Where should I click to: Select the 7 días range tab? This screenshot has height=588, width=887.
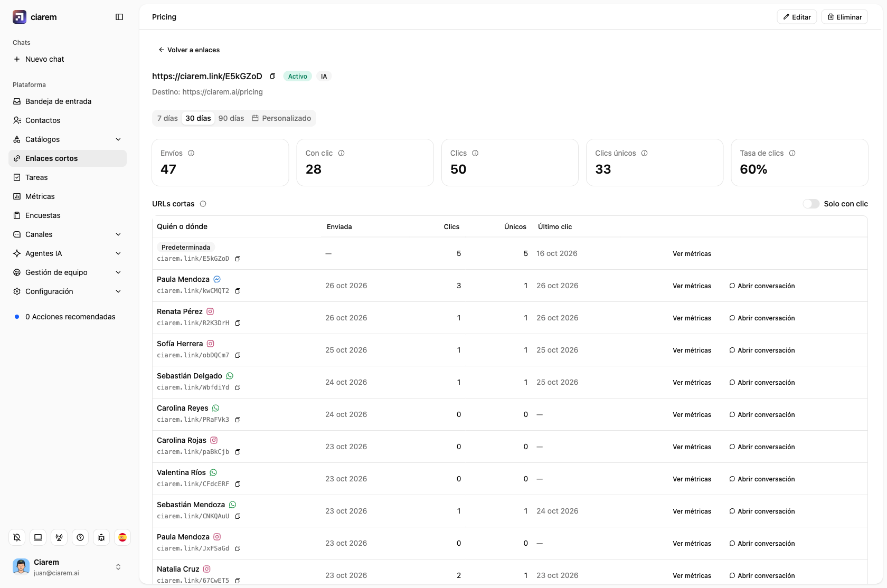(x=167, y=118)
